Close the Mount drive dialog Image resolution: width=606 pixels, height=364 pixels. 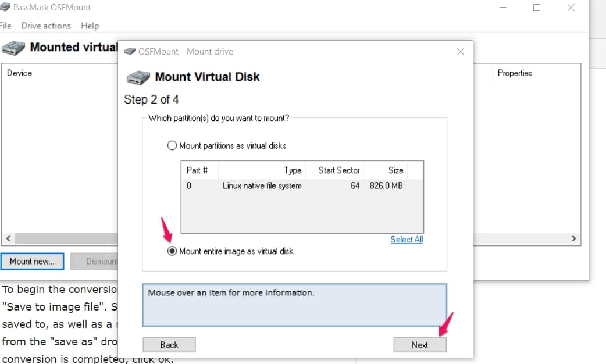[x=460, y=52]
